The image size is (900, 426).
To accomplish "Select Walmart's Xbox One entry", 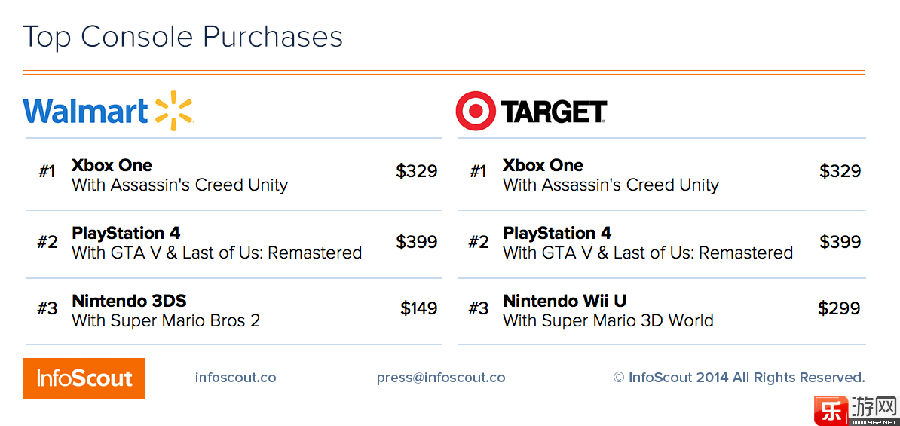I will (234, 175).
